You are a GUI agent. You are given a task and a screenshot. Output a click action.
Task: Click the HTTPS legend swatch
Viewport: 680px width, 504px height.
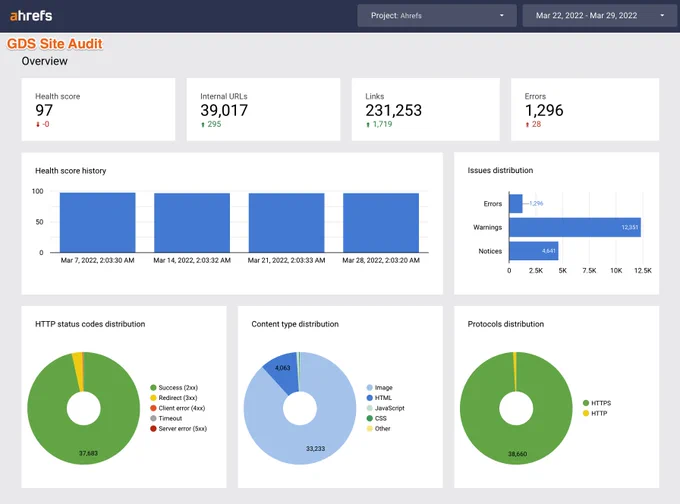coord(586,403)
